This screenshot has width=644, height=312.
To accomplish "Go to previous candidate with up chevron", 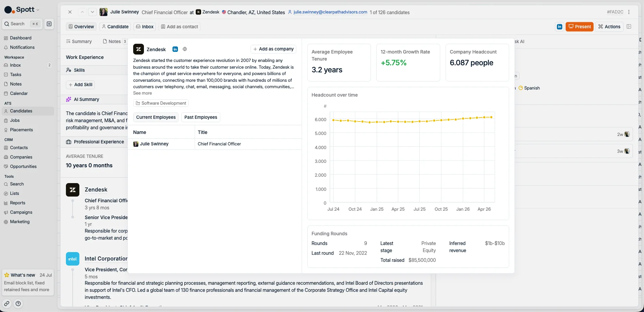I will tap(82, 12).
